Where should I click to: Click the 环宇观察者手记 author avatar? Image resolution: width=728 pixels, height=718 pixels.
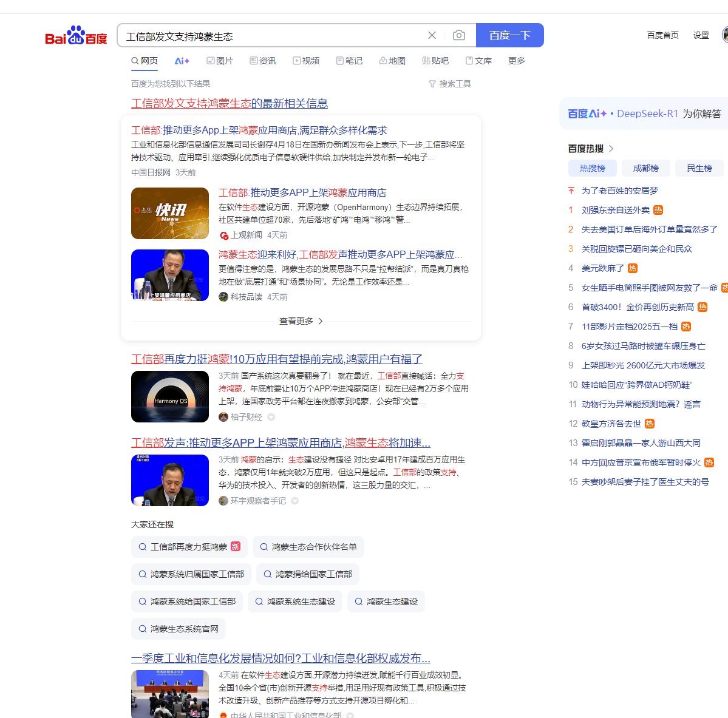(x=223, y=501)
